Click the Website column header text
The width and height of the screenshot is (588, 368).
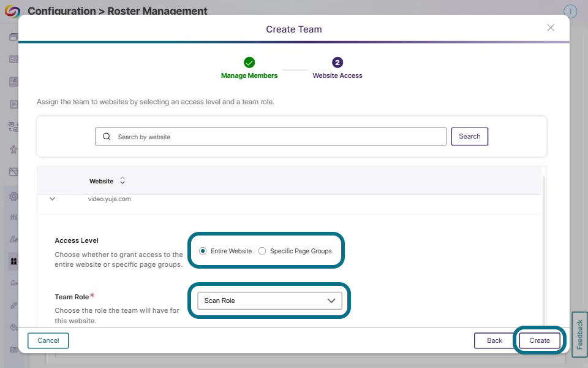[101, 181]
